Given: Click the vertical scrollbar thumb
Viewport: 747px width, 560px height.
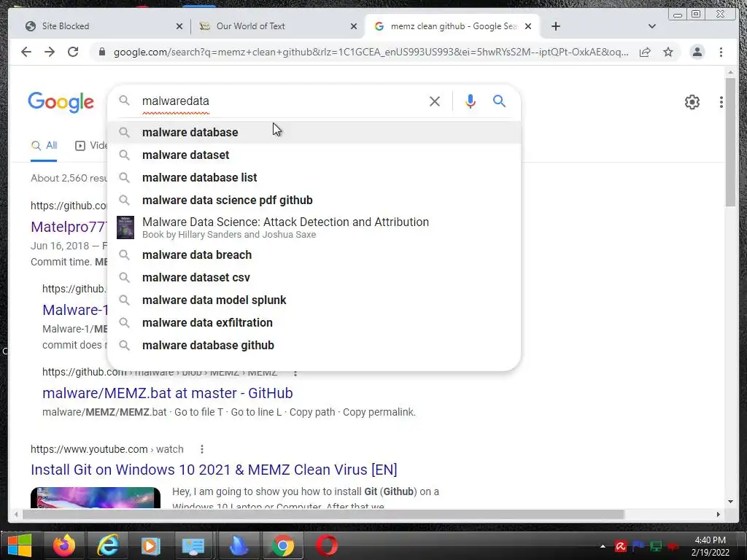Looking at the screenshot, I should pyautogui.click(x=730, y=142).
